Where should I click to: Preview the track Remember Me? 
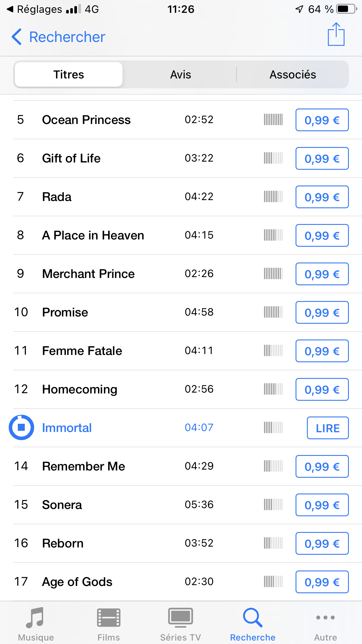pos(84,466)
